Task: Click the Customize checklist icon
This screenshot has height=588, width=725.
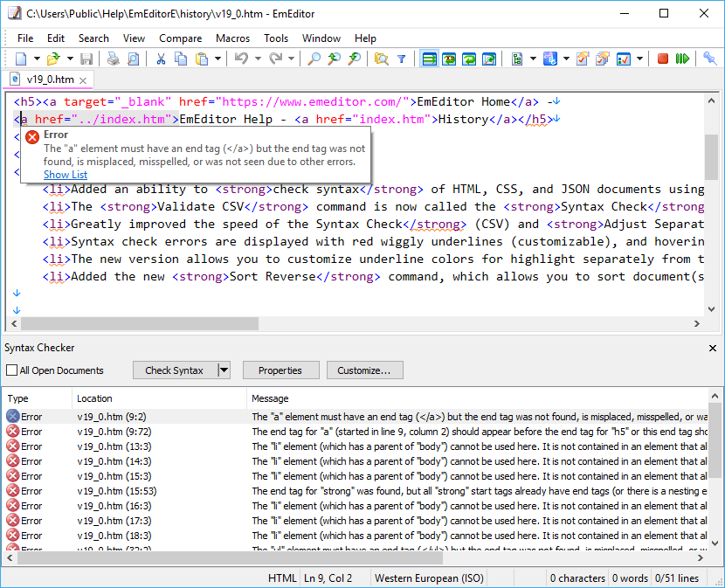Action: coord(624,59)
